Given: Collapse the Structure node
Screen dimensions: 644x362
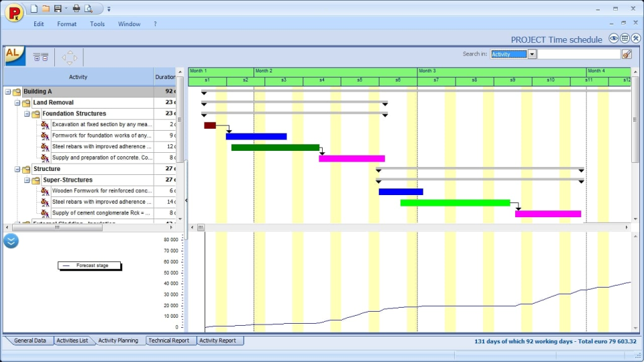Looking at the screenshot, I should 17,169.
